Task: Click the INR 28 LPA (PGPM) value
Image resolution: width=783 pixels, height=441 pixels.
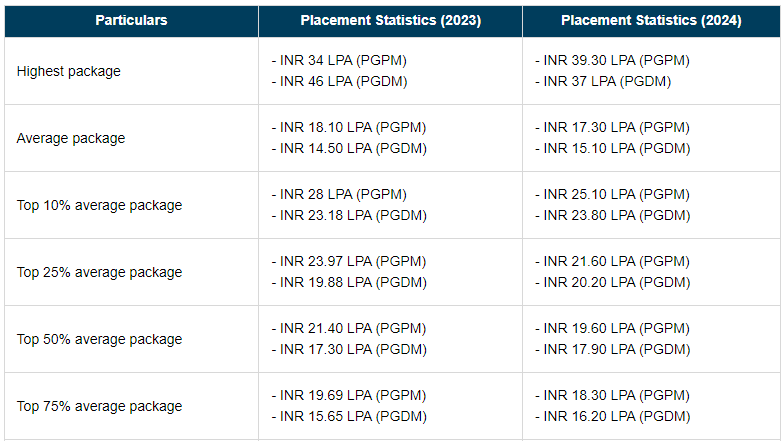Action: click(x=340, y=194)
